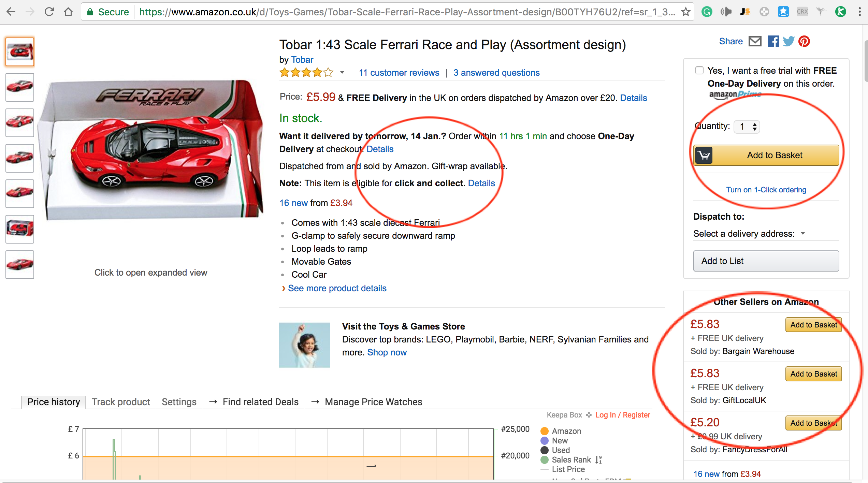Select the boxed Ferrari packaging thumbnail
Viewport: 868px width, 483px height.
20,229
